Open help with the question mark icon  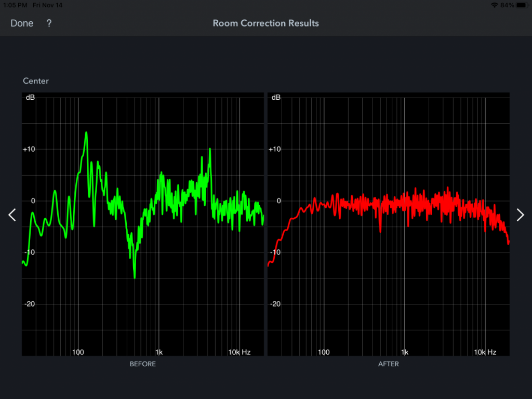click(49, 23)
